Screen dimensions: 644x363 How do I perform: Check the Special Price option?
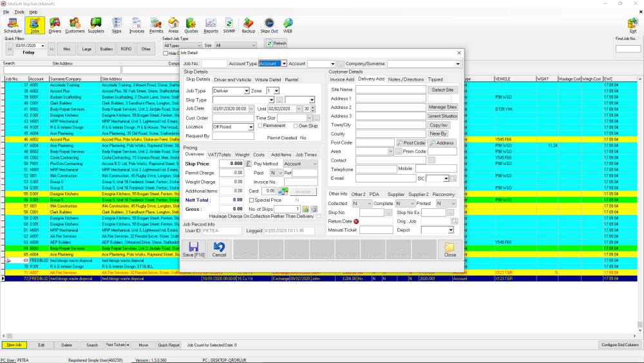click(x=251, y=201)
